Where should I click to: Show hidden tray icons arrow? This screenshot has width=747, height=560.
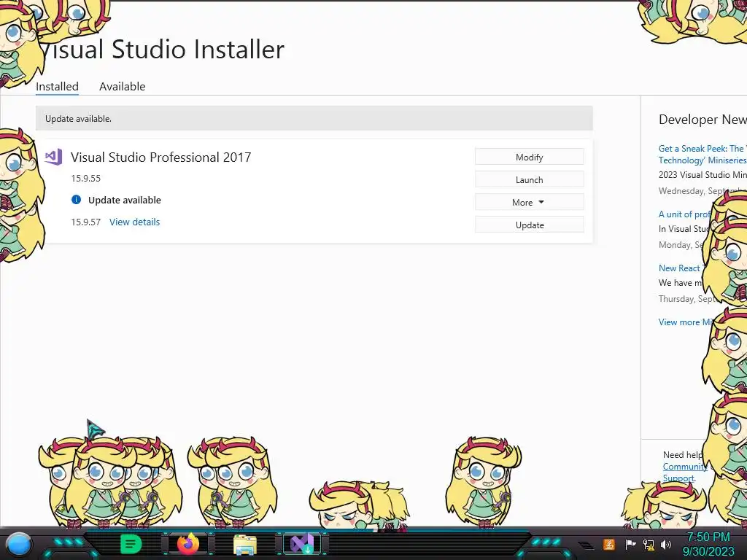point(586,545)
